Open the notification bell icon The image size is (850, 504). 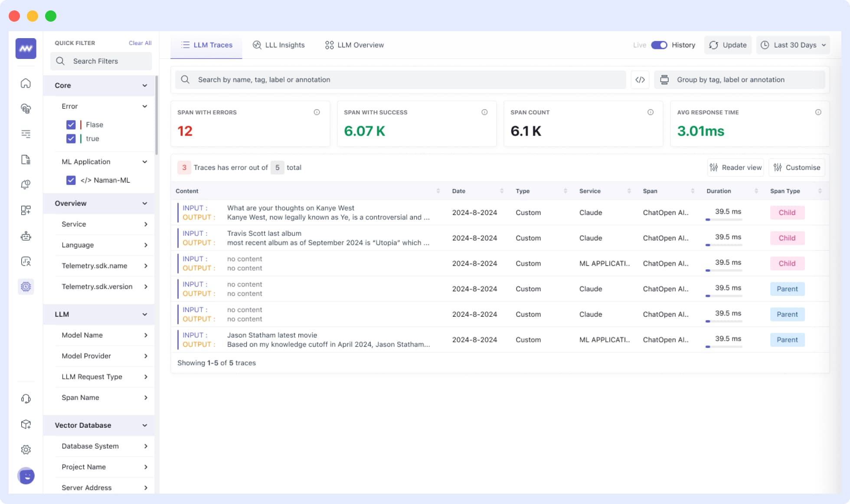click(x=26, y=184)
